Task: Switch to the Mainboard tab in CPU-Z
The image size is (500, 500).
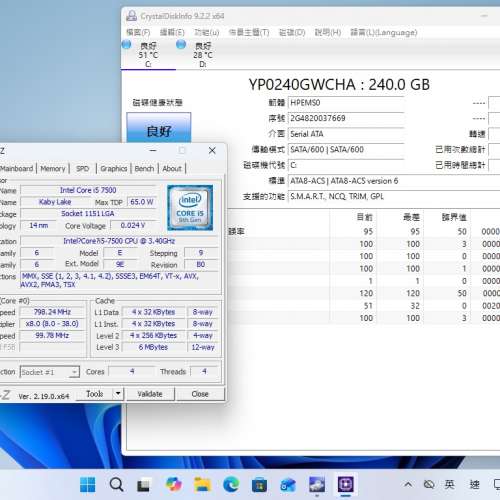Action: pos(17,169)
